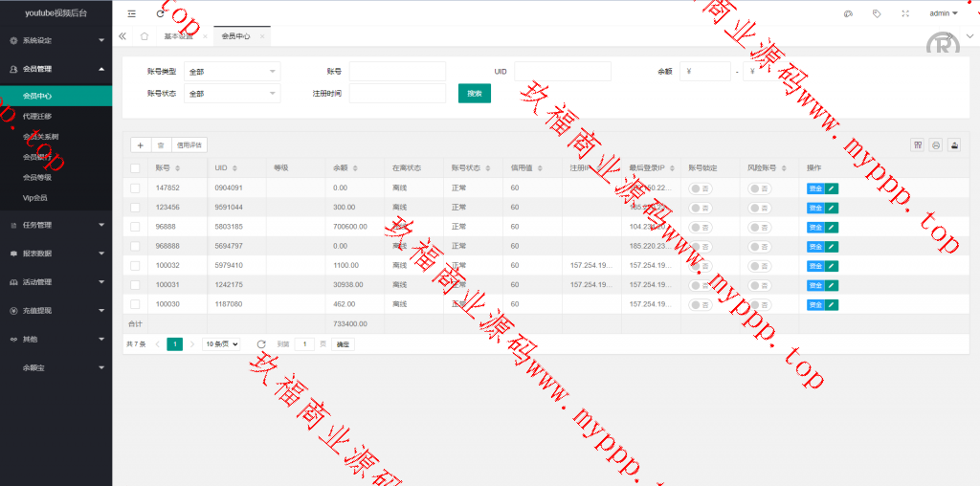
Task: Click the 注册时间 input field
Action: (x=397, y=93)
